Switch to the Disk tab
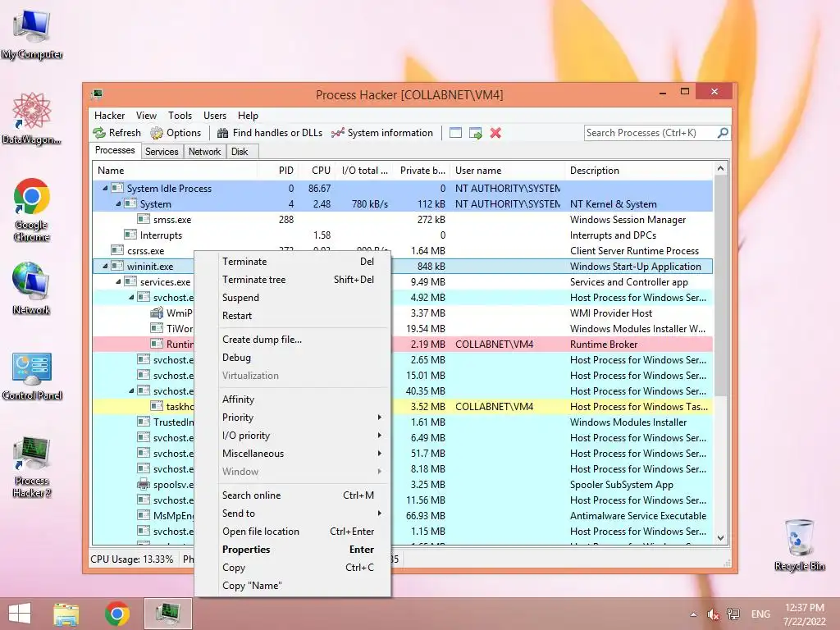The width and height of the screenshot is (840, 630). tap(240, 152)
